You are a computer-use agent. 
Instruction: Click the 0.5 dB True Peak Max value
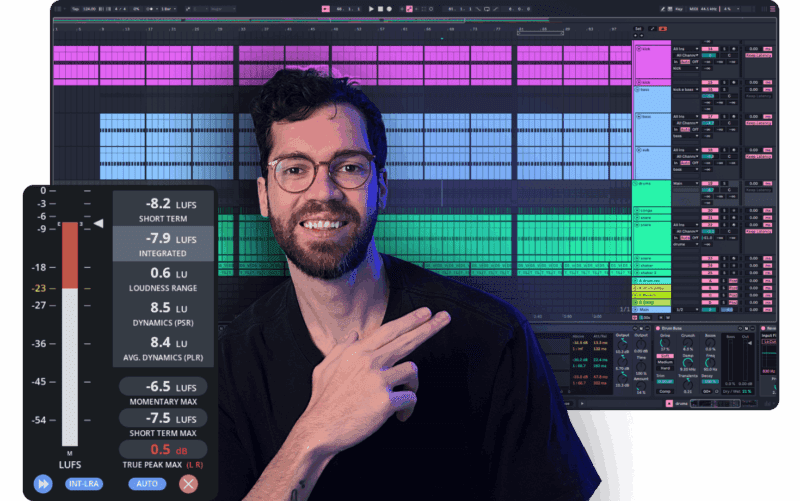[163, 449]
